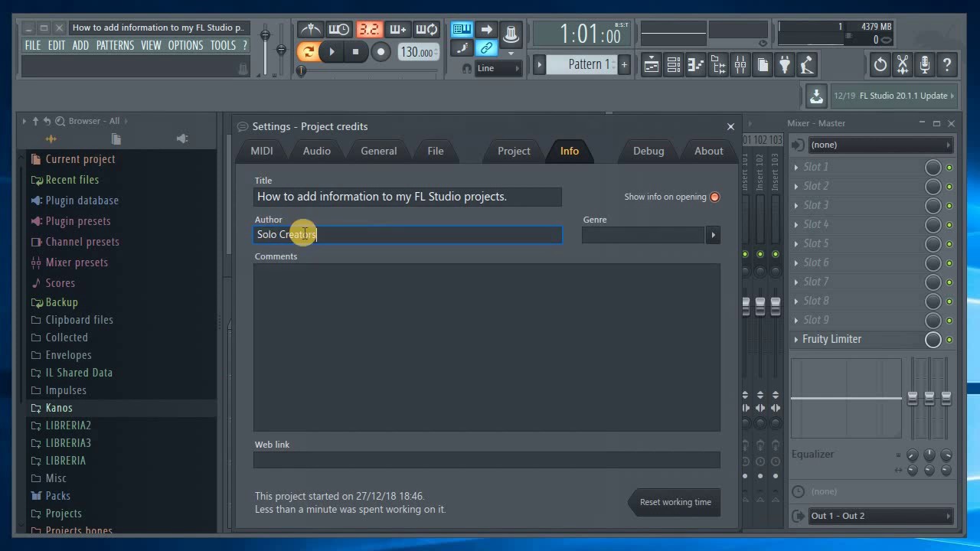This screenshot has width=980, height=551.
Task: Open the Mixer toolbar icon
Action: 740,65
